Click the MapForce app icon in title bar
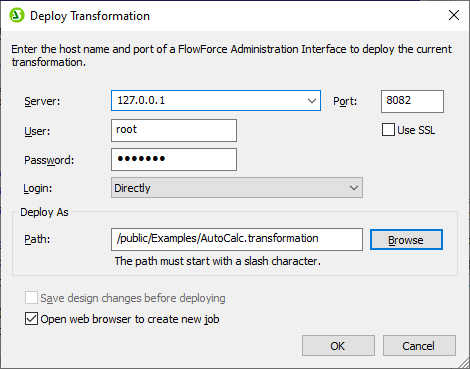The image size is (470, 369). click(x=17, y=15)
